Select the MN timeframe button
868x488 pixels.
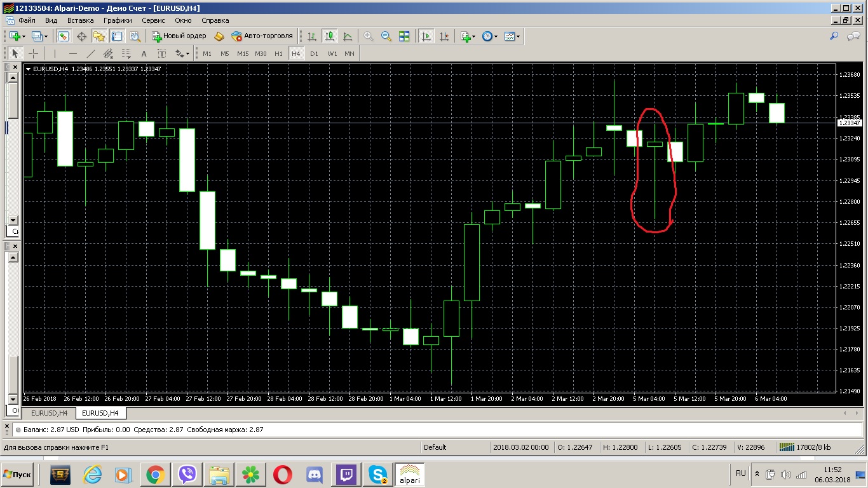349,53
